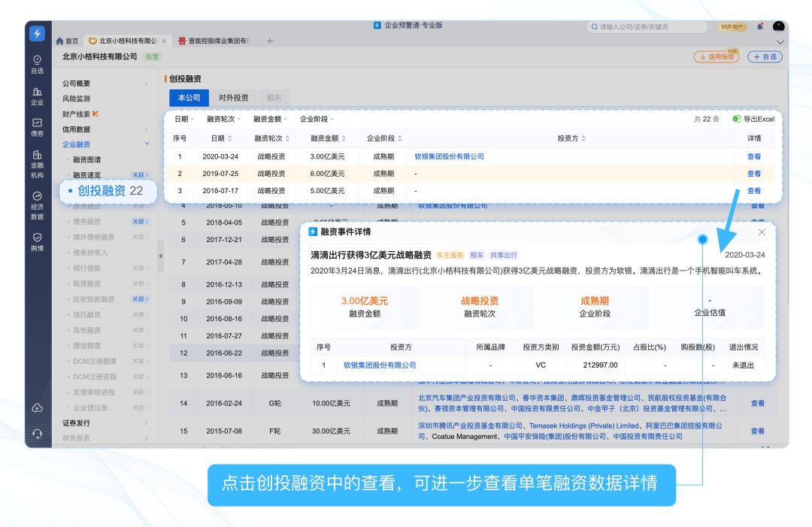Viewport: 812px width, 527px height.
Task: Expand the 企业阶段 filter dropdown
Action: (x=317, y=119)
